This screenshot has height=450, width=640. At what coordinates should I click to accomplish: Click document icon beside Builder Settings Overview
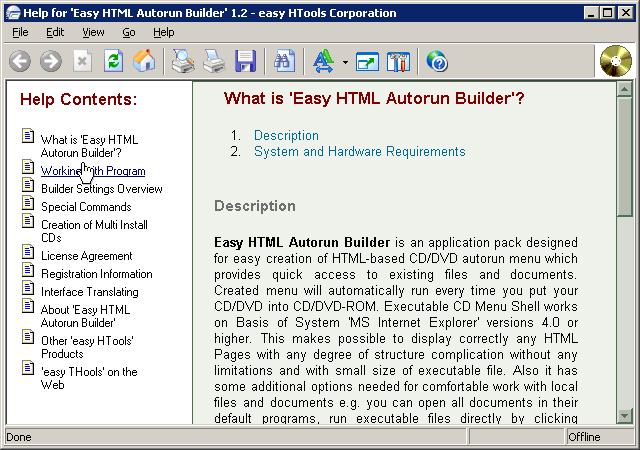coord(28,184)
